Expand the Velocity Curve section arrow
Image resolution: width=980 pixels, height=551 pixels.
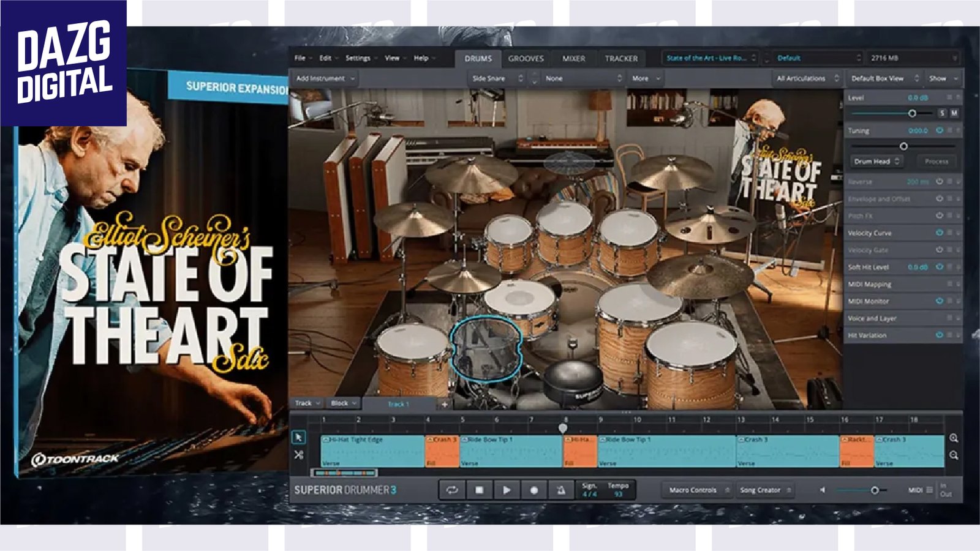coord(959,233)
